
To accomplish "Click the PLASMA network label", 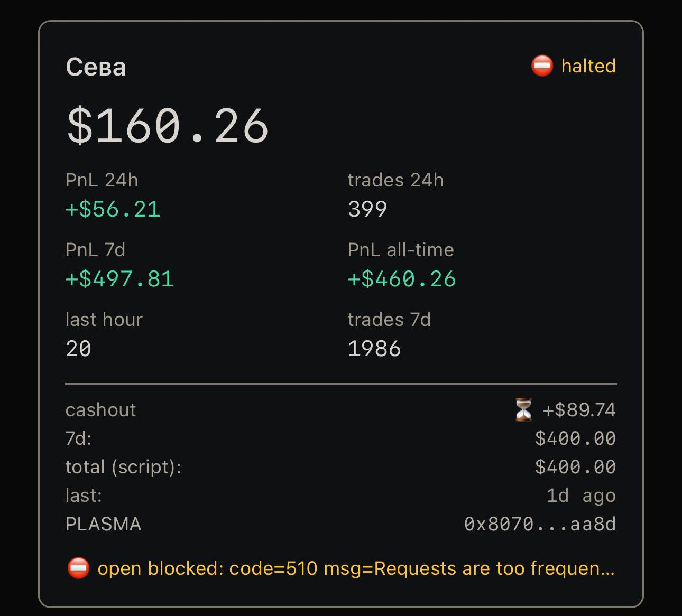I will (104, 524).
